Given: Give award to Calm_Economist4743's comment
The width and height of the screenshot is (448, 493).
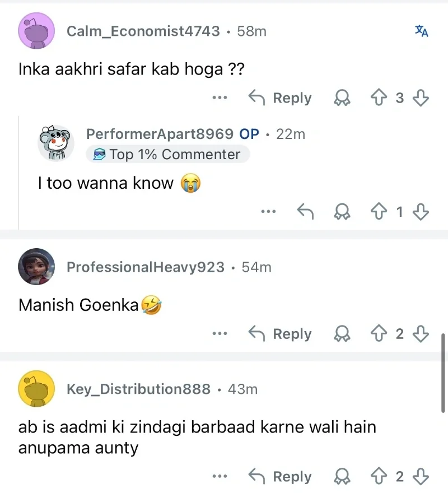Looking at the screenshot, I should 342,98.
